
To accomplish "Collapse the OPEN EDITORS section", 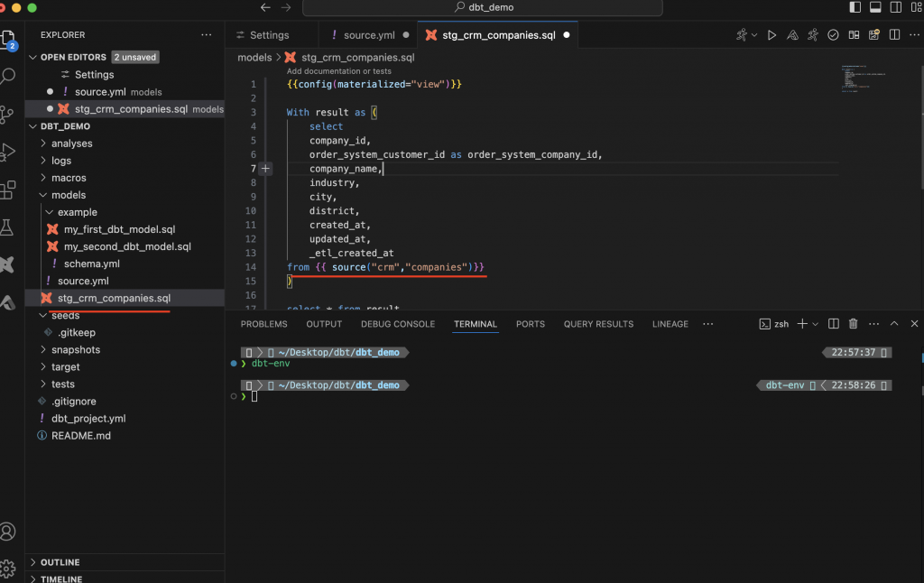I will click(33, 57).
